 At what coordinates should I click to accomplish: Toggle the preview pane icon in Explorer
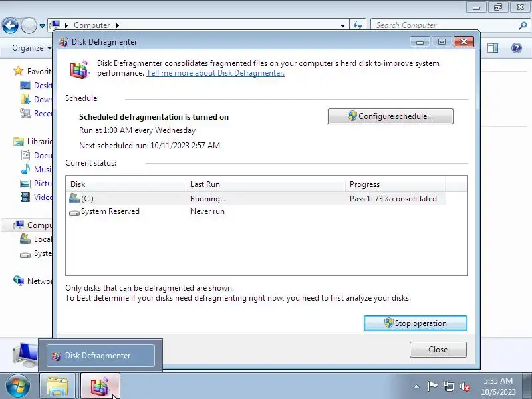pos(493,48)
